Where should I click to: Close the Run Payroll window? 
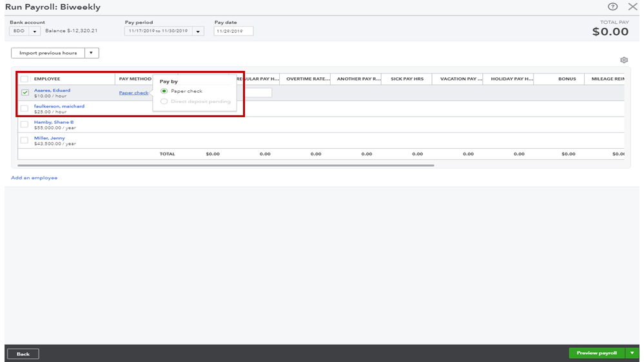[632, 6]
